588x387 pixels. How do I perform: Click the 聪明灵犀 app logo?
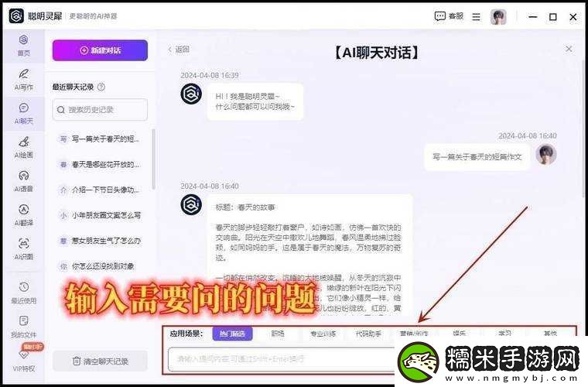coord(16,16)
